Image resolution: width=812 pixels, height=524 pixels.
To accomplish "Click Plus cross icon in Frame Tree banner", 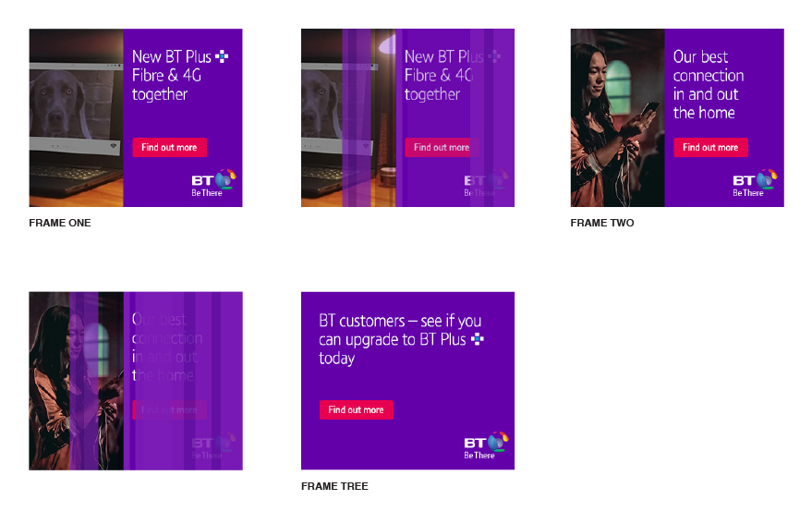I will [x=478, y=339].
